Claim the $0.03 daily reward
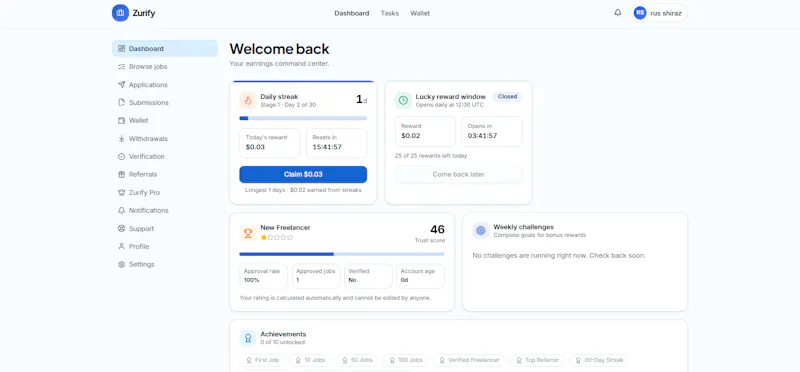800x372 pixels. click(x=303, y=175)
